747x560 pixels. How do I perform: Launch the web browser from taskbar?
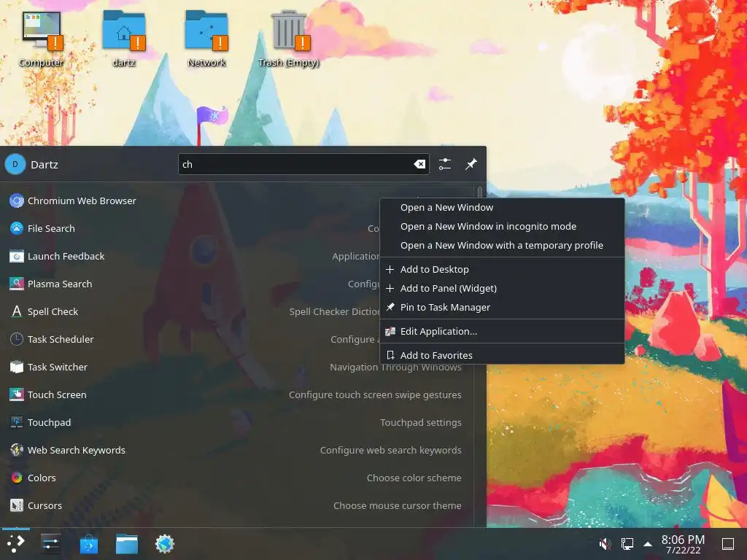[165, 544]
